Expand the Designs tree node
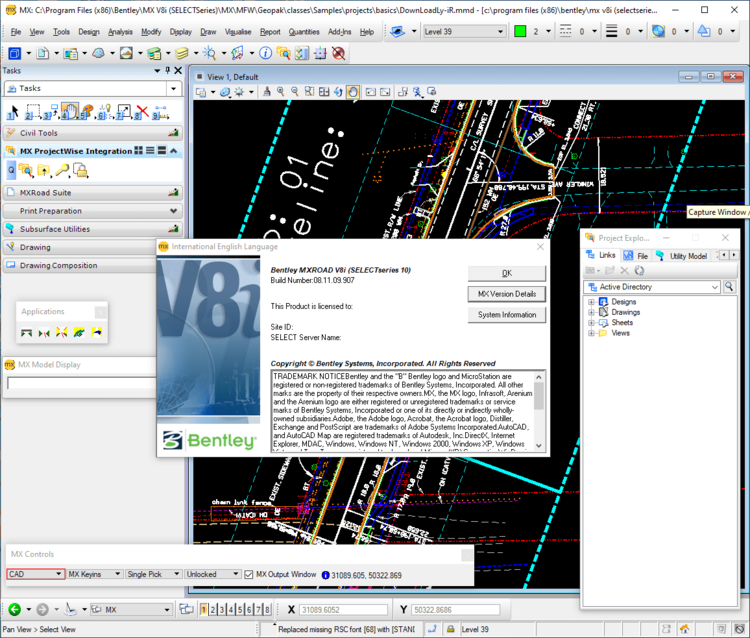Image resolution: width=750 pixels, height=638 pixels. 592,302
